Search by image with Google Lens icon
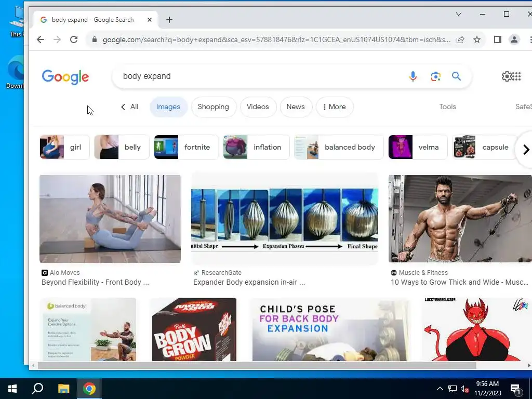The width and height of the screenshot is (532, 399). tap(436, 76)
